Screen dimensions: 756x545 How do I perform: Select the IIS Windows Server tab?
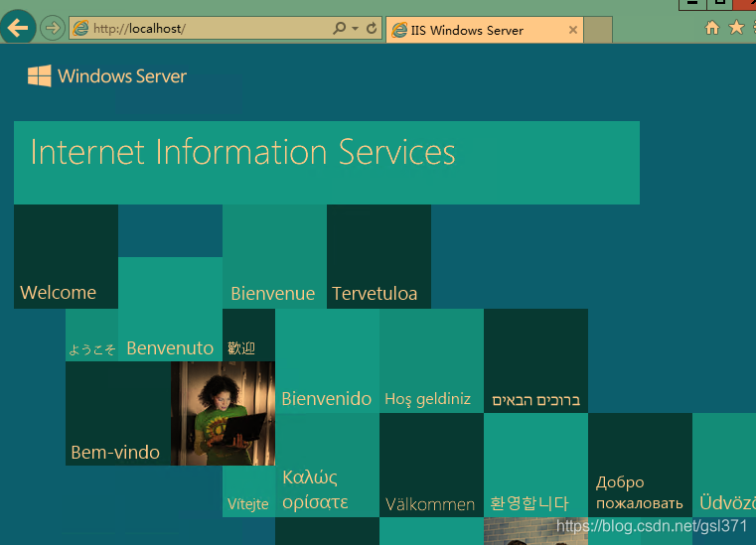point(485,30)
